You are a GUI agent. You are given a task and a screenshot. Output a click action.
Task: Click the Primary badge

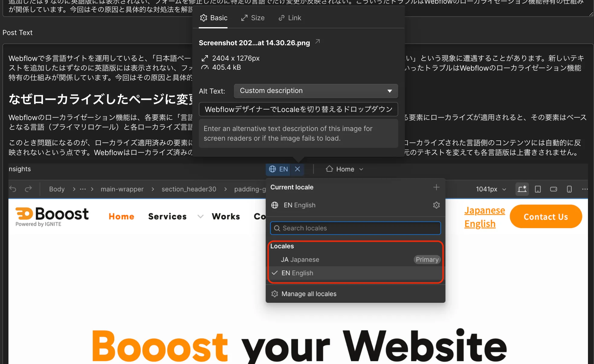click(427, 260)
